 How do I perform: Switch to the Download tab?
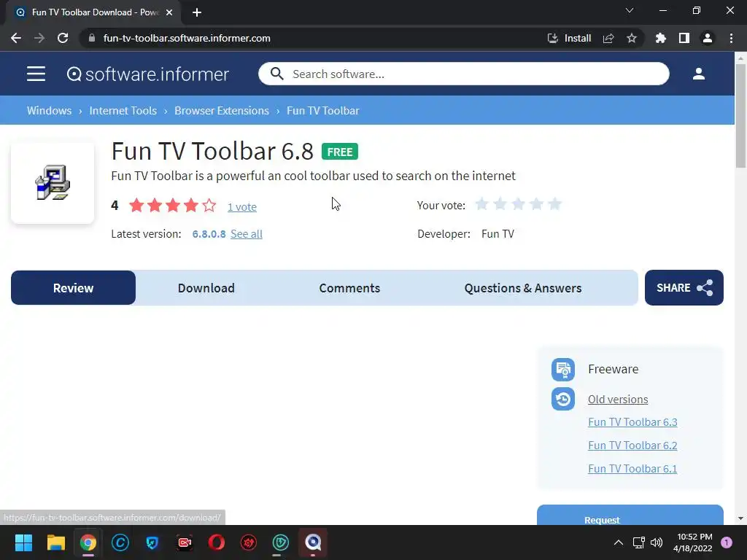pos(206,287)
